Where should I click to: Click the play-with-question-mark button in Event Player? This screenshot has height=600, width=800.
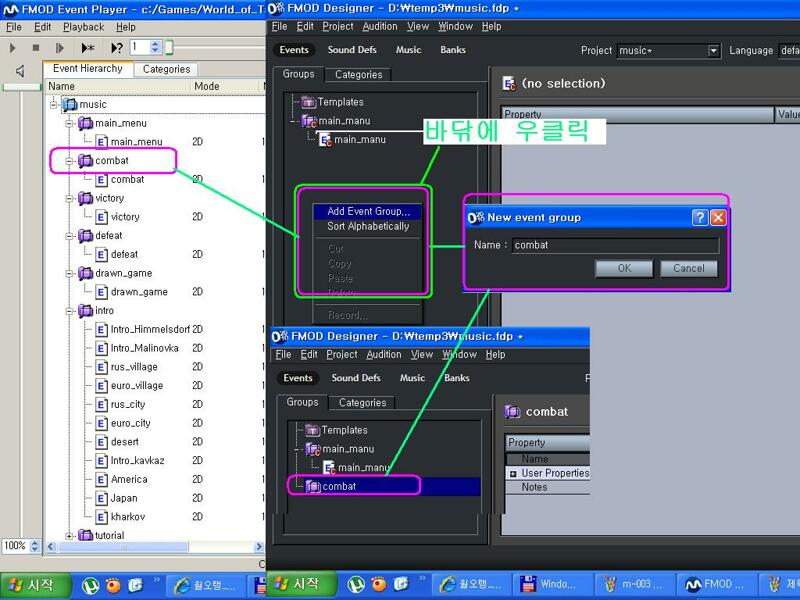[x=117, y=48]
